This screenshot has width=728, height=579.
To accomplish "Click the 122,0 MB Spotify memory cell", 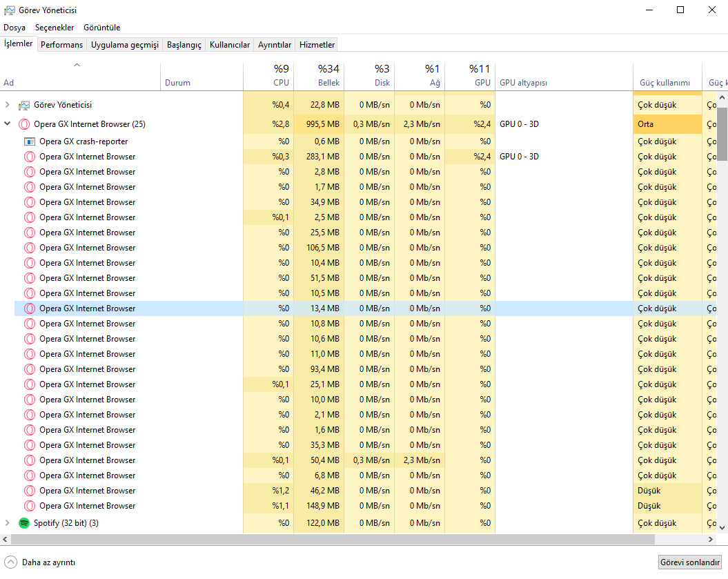I will (x=319, y=523).
